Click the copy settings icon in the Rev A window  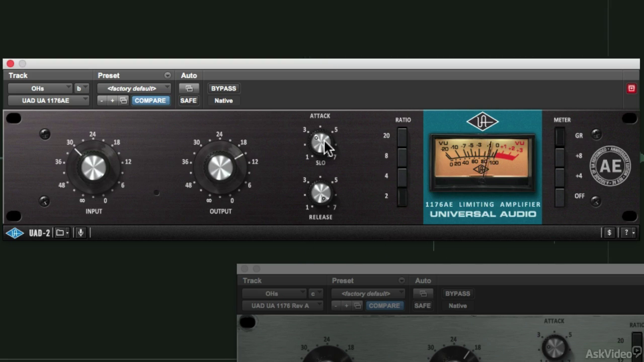click(358, 306)
